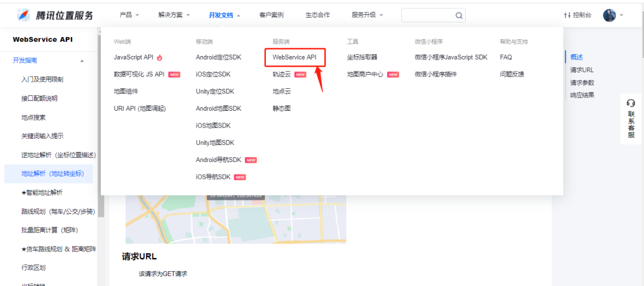This screenshot has height=286, width=644.
Task: Select 逆地址解析 (坐标位置描述) in sidebar
Action: [x=58, y=155]
